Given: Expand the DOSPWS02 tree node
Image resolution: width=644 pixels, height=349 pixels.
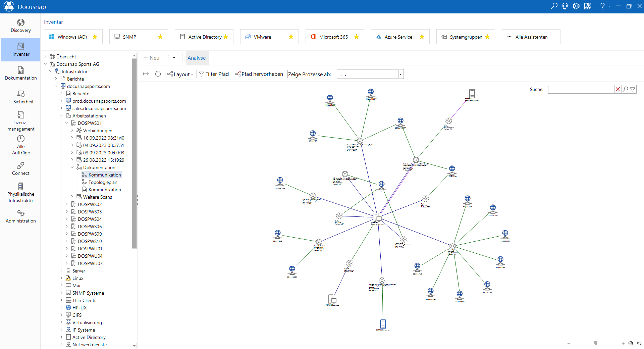Looking at the screenshot, I should click(x=67, y=204).
